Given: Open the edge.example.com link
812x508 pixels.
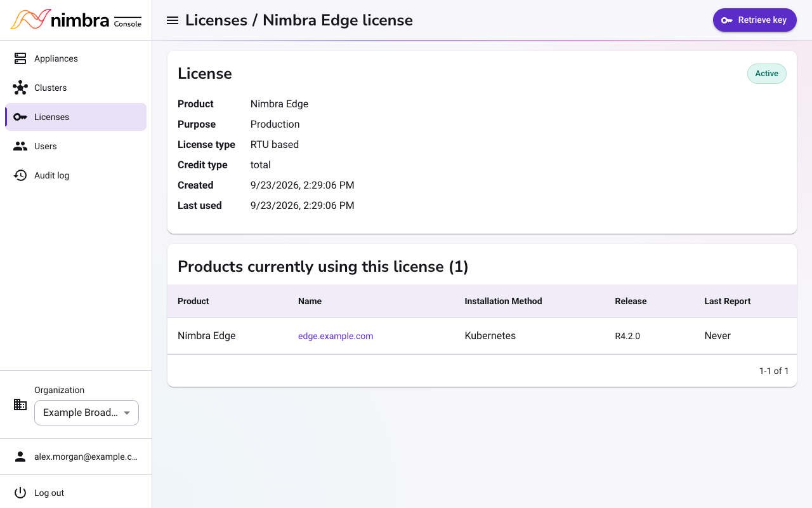Looking at the screenshot, I should click(x=336, y=336).
